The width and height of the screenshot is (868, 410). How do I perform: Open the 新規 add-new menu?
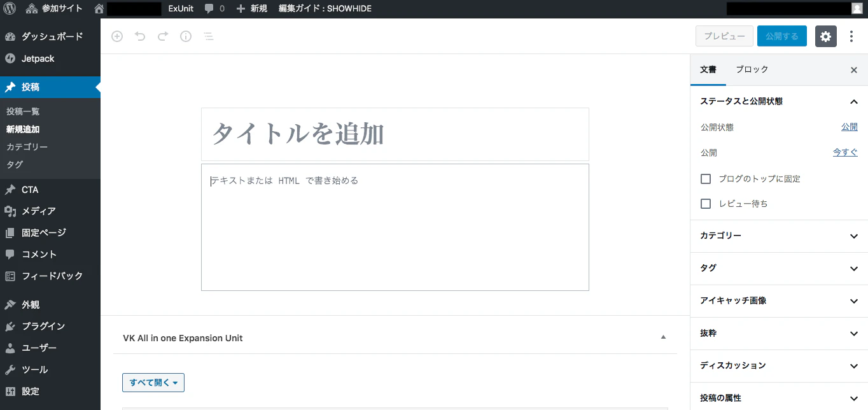252,9
